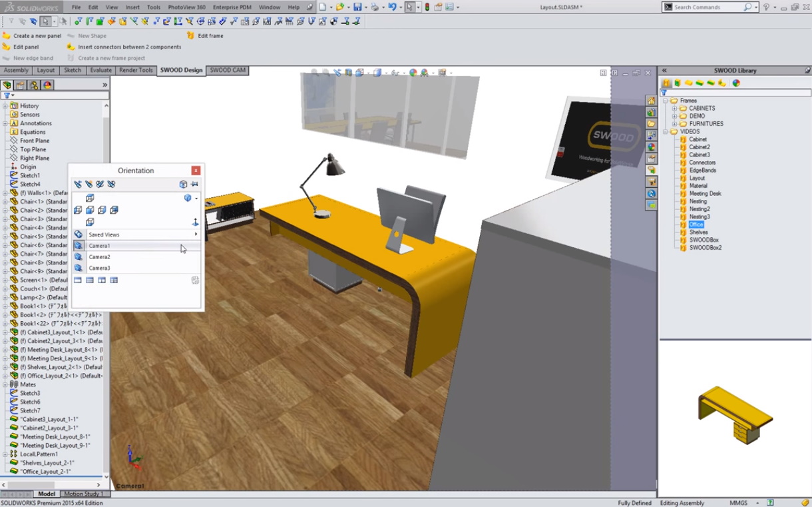Click the appearances color ball in SWOOD Library
The height and width of the screenshot is (507, 812).
pyautogui.click(x=736, y=83)
